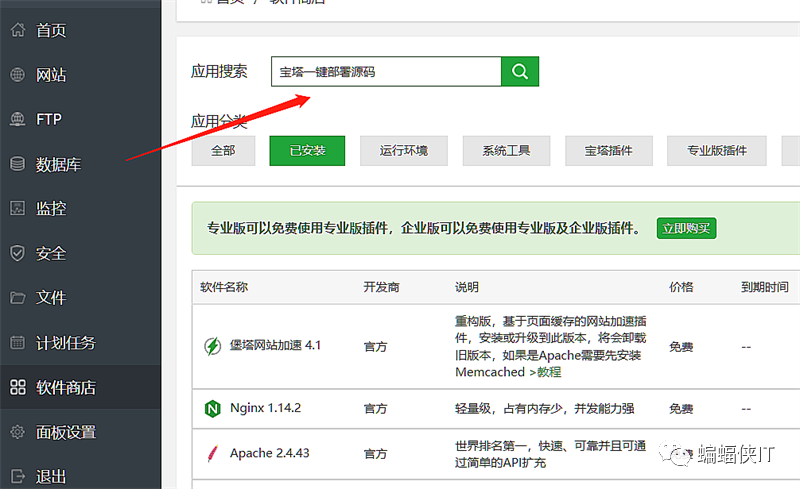Click the monitor chart icon beside 监控
The image size is (800, 489).
click(17, 208)
